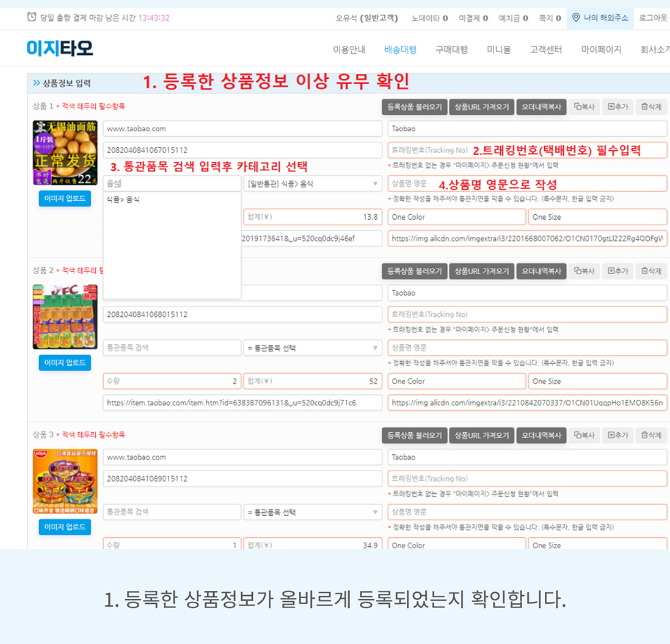Select the 식품> 음식 suggestion in the search list
This screenshot has height=644, width=670.
[123, 200]
